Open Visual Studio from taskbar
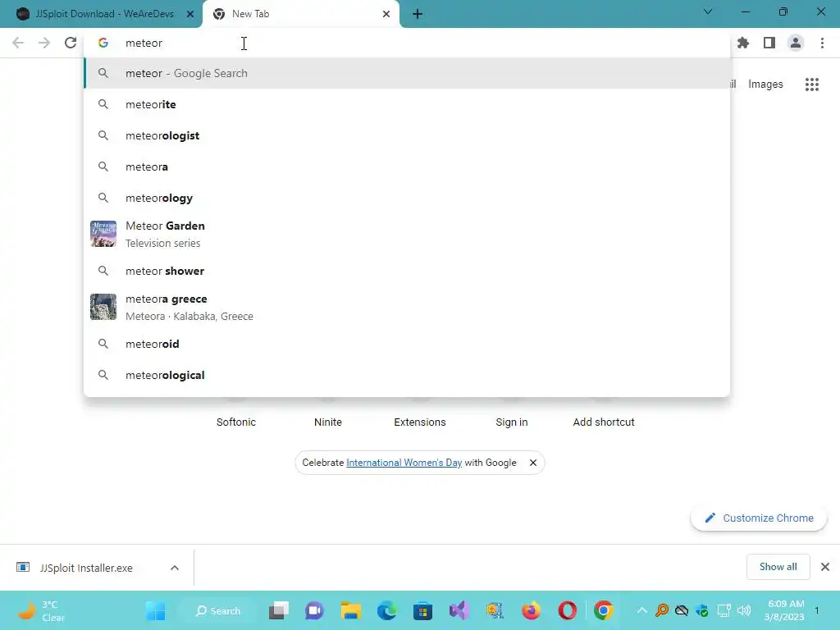The image size is (840, 630). pyautogui.click(x=459, y=610)
